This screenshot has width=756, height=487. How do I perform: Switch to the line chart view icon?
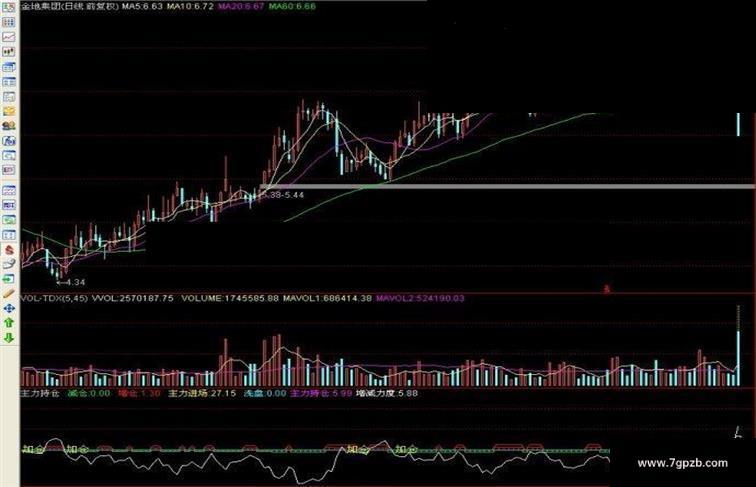(9, 37)
